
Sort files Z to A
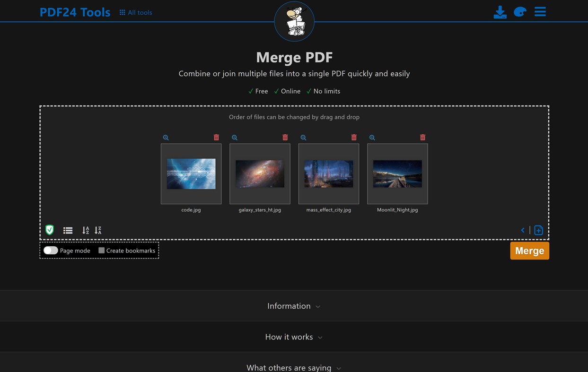click(x=97, y=230)
